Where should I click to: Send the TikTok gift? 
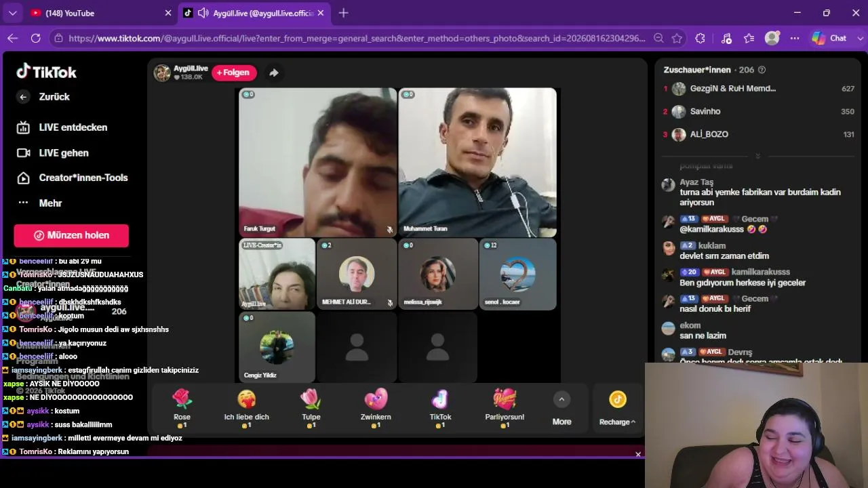coord(440,408)
